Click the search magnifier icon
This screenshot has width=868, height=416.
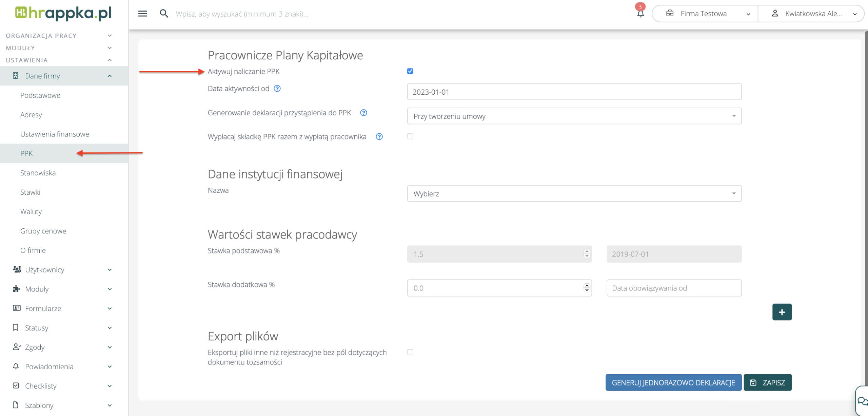coord(164,14)
